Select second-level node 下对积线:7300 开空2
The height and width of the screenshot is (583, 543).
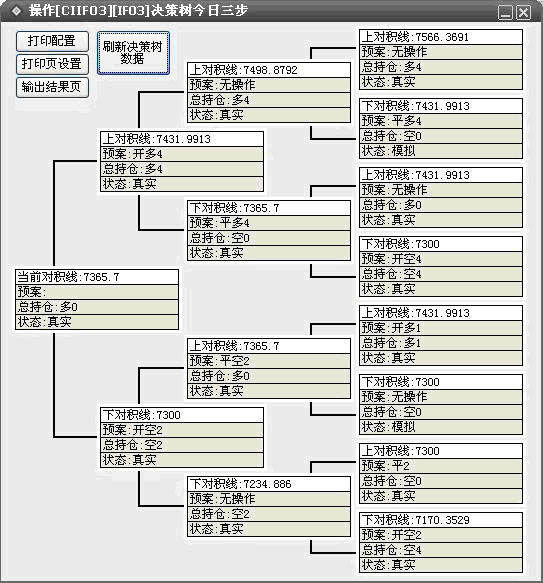click(182, 437)
